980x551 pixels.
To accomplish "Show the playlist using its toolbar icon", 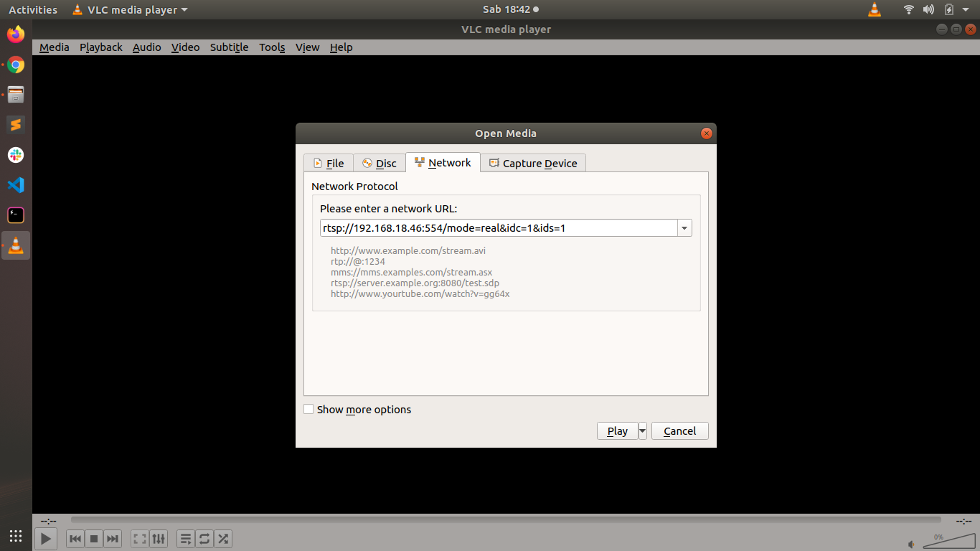I will click(x=185, y=538).
